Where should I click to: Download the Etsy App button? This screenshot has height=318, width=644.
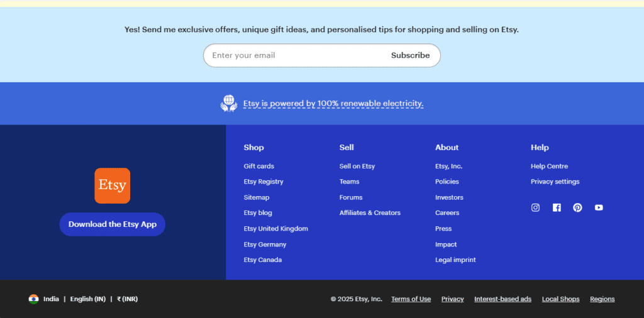click(x=112, y=224)
